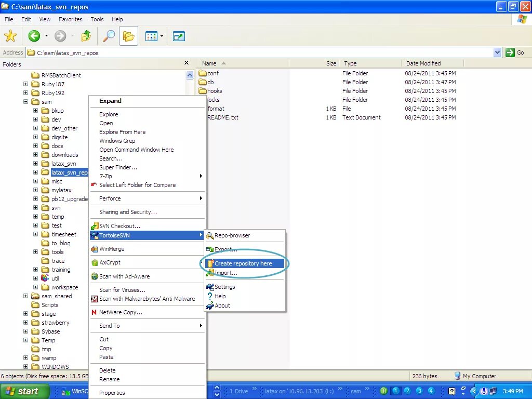The width and height of the screenshot is (532, 399).
Task: Open the Tools menu
Action: pyautogui.click(x=97, y=19)
